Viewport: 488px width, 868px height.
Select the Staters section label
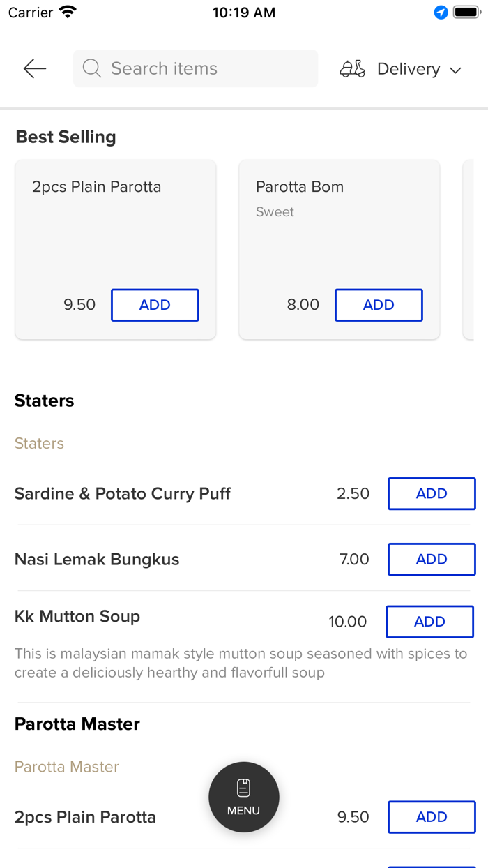pyautogui.click(x=39, y=443)
